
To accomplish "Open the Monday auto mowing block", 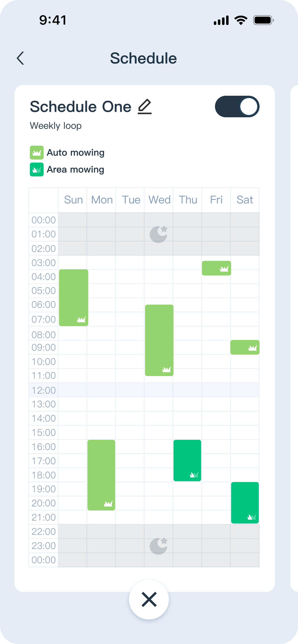I will 101,475.
